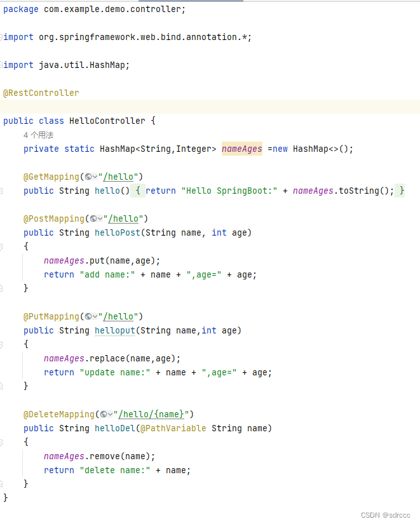Screen dimensions: 420x524
Task: Click the globe icon in @PutMapping annotation
Action: (x=88, y=316)
